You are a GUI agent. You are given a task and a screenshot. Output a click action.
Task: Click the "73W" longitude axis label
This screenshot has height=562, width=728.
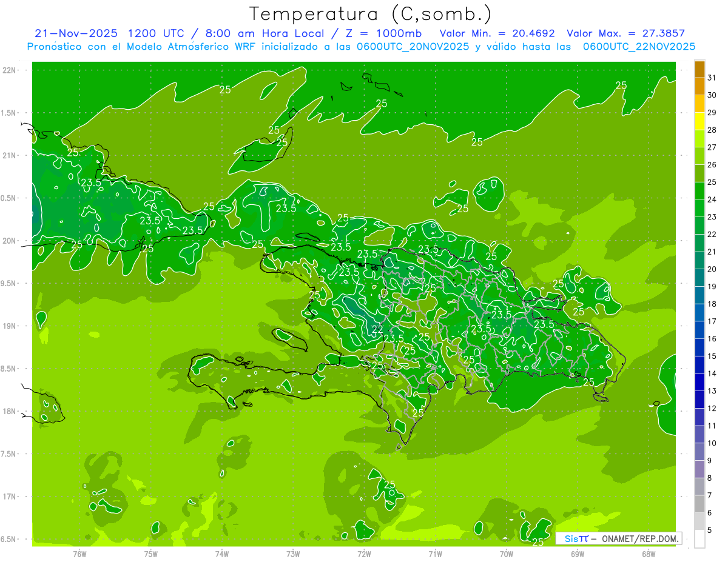[x=293, y=554]
